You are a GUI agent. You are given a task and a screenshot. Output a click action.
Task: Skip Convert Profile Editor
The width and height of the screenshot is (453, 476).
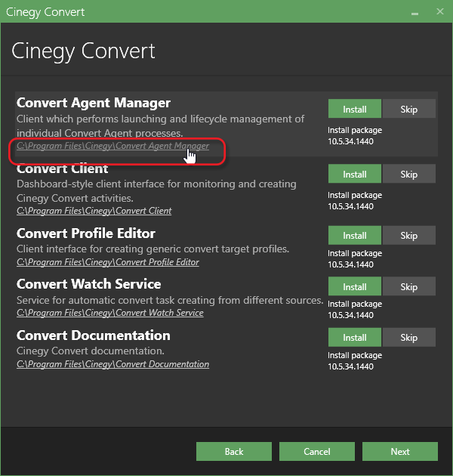(x=408, y=235)
